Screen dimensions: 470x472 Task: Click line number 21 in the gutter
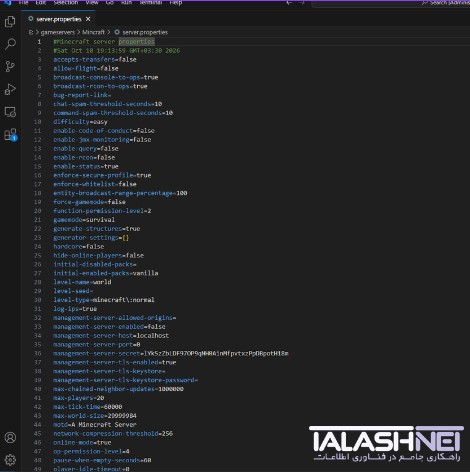tap(37, 220)
